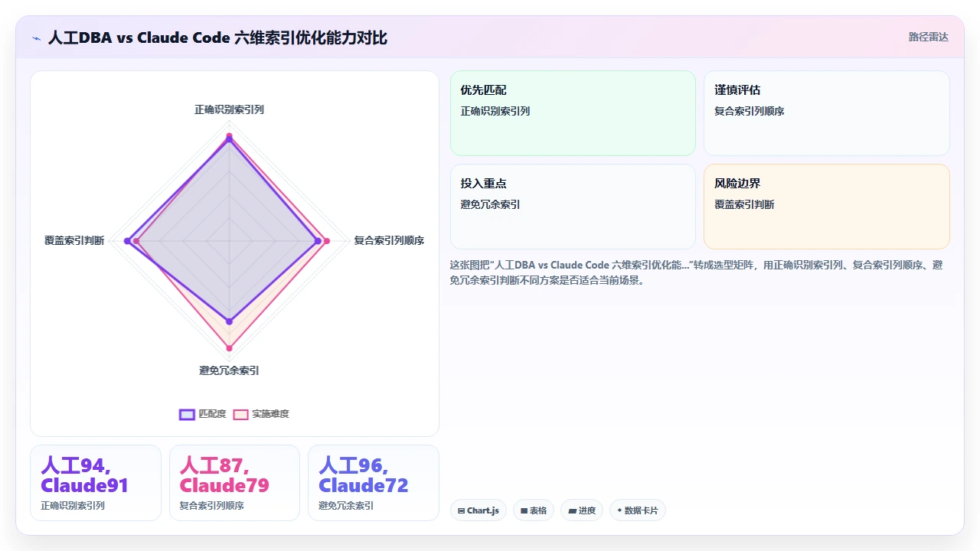Viewport: 980px width, 551px height.
Task: Click the page title 人工DBA vs Claude Code
Action: (x=217, y=37)
